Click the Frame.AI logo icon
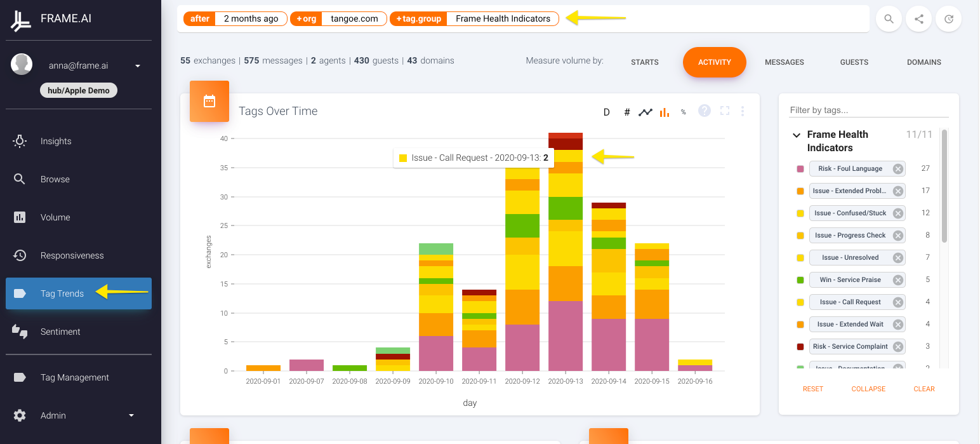Viewport: 980px width, 444px height. click(x=20, y=20)
